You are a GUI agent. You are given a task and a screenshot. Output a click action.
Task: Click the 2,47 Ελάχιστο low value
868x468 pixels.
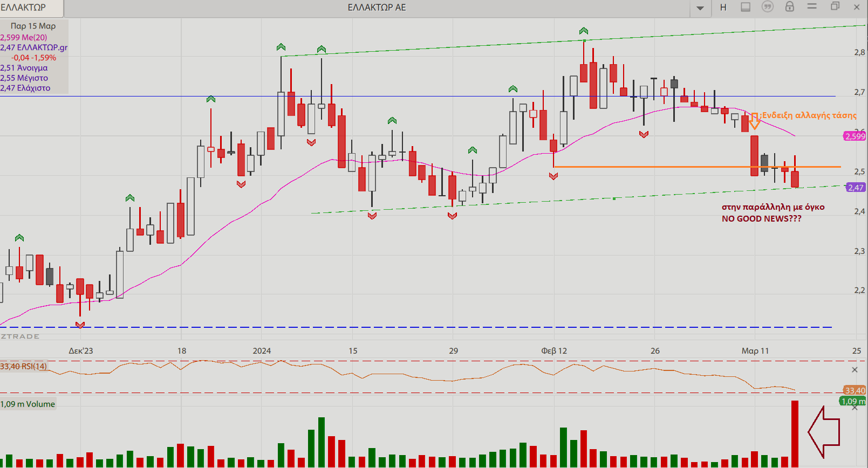25,88
